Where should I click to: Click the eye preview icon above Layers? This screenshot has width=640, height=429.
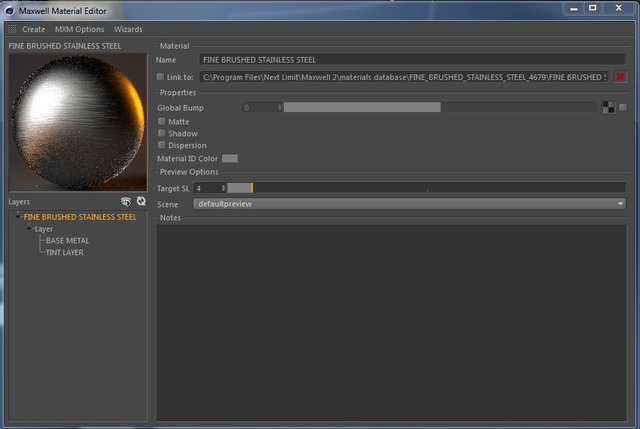[126, 201]
